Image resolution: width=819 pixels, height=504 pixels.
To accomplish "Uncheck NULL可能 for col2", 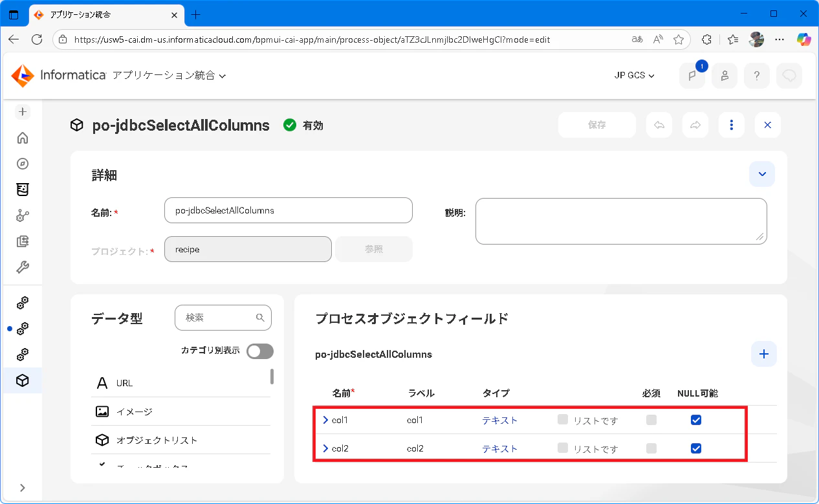I will 696,448.
